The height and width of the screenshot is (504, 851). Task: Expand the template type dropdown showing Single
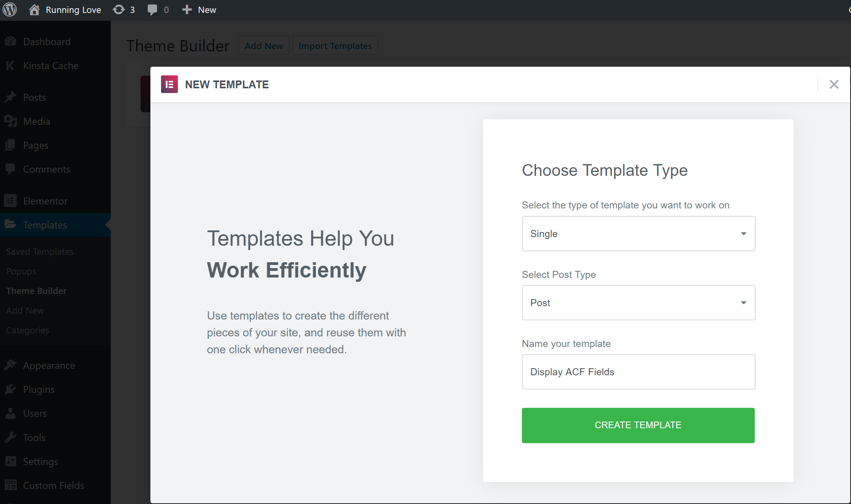coord(638,234)
